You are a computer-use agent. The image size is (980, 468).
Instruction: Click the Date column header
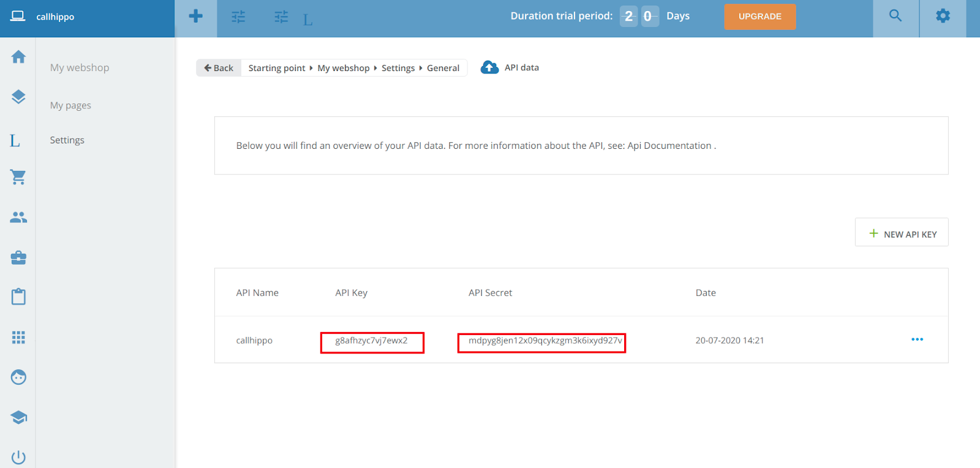pyautogui.click(x=706, y=293)
